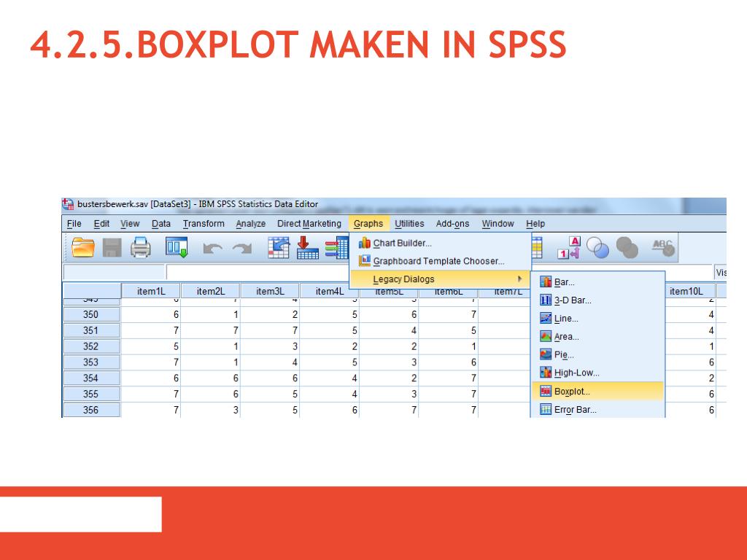The image size is (747, 560).
Task: Choose Chart Builder... from Graphs menu
Action: 440,243
